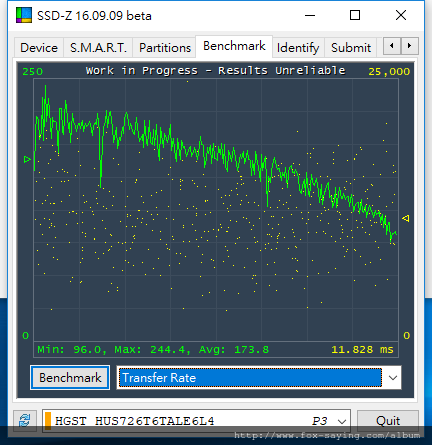This screenshot has height=445, width=432.
Task: Click the yellow right-axis triangle marker
Action: click(406, 218)
